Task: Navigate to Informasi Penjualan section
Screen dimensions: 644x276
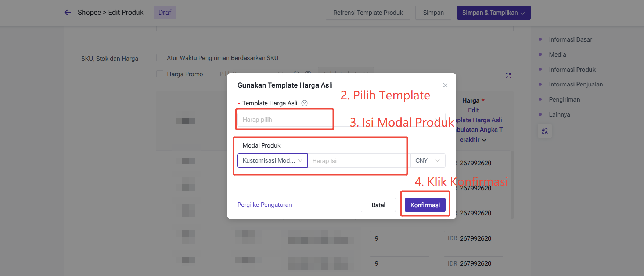Action: click(x=576, y=84)
